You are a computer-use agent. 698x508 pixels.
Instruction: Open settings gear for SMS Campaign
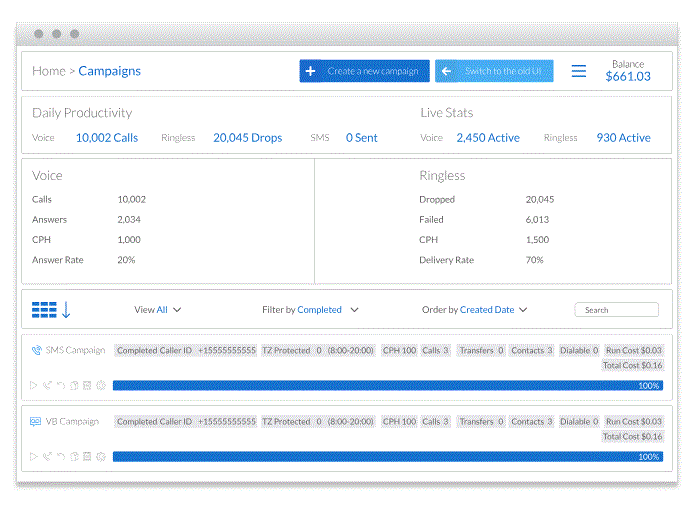pos(101,386)
